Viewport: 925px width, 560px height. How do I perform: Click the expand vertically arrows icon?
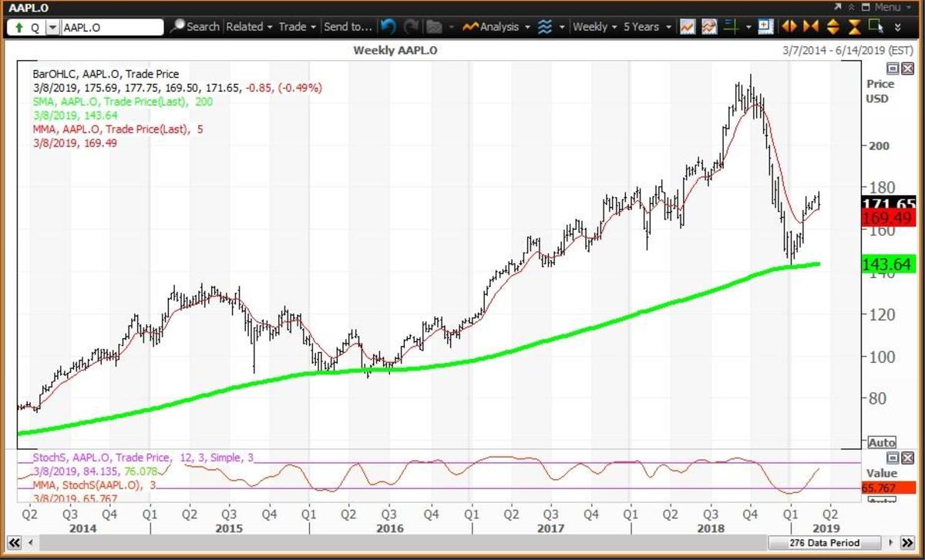(x=832, y=27)
